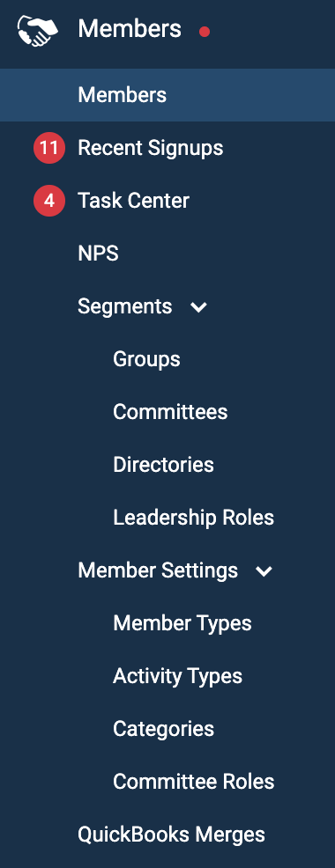
Task: Click the red 4 badge on Task Center
Action: point(49,201)
